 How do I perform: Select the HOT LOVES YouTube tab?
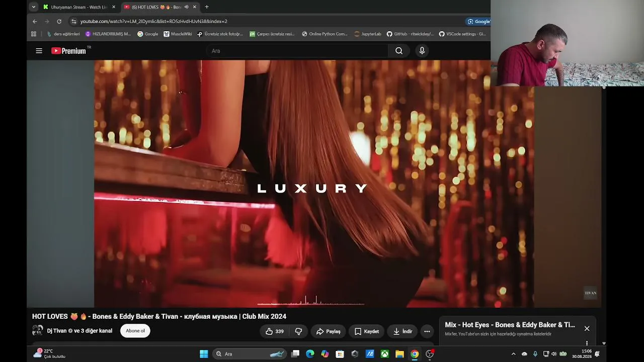[x=156, y=7]
